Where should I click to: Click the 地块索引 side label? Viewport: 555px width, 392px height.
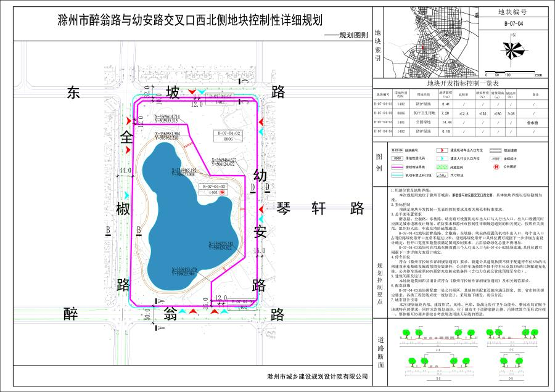[x=378, y=45]
